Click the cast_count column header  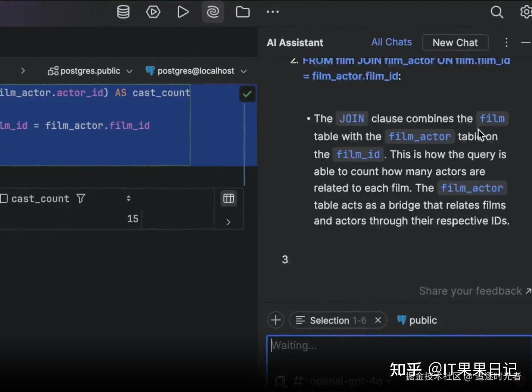coord(40,198)
